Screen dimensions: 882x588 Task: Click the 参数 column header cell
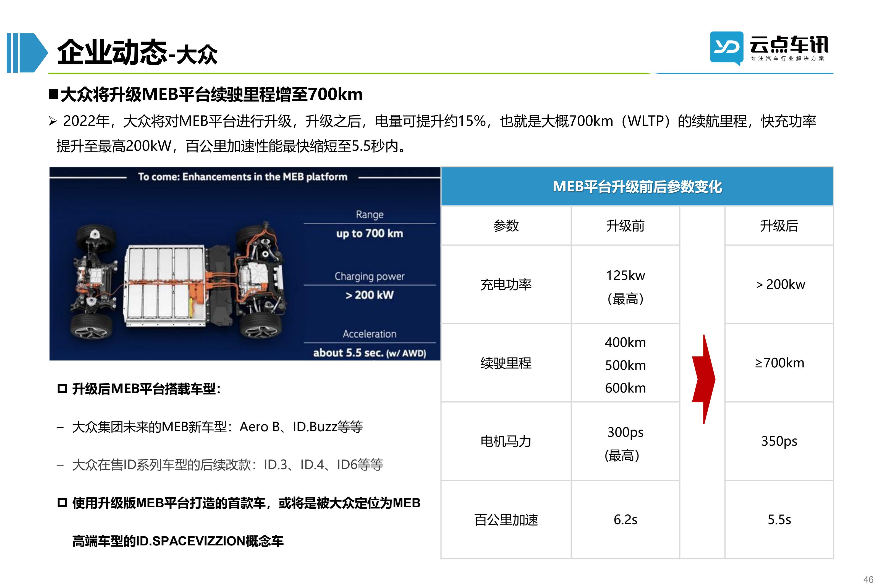coord(506,226)
